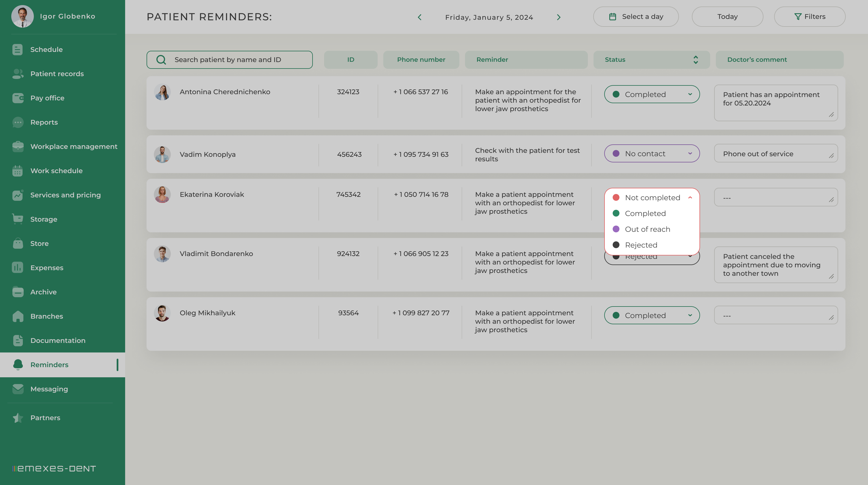Click ID 93564
Viewport: 868px width, 485px height.
348,313
